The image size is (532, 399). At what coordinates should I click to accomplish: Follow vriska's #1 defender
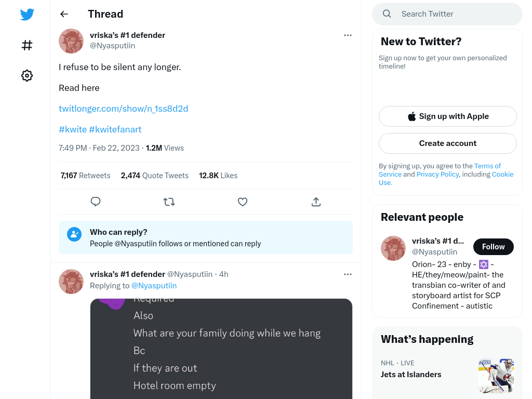coord(494,247)
